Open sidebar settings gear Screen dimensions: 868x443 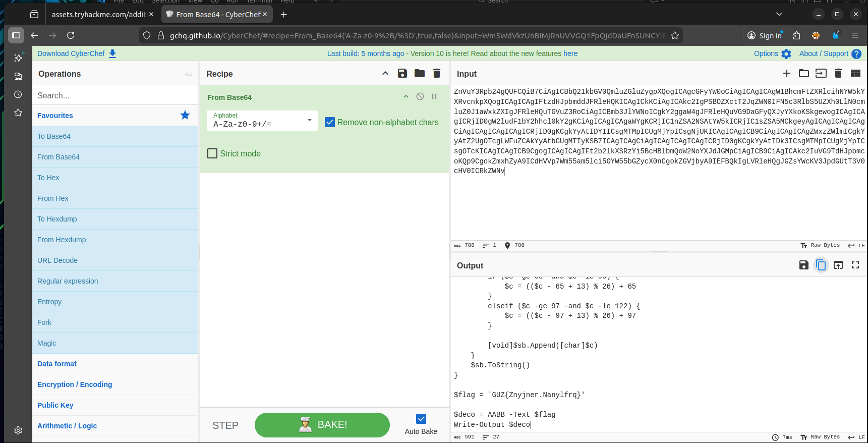(x=18, y=430)
